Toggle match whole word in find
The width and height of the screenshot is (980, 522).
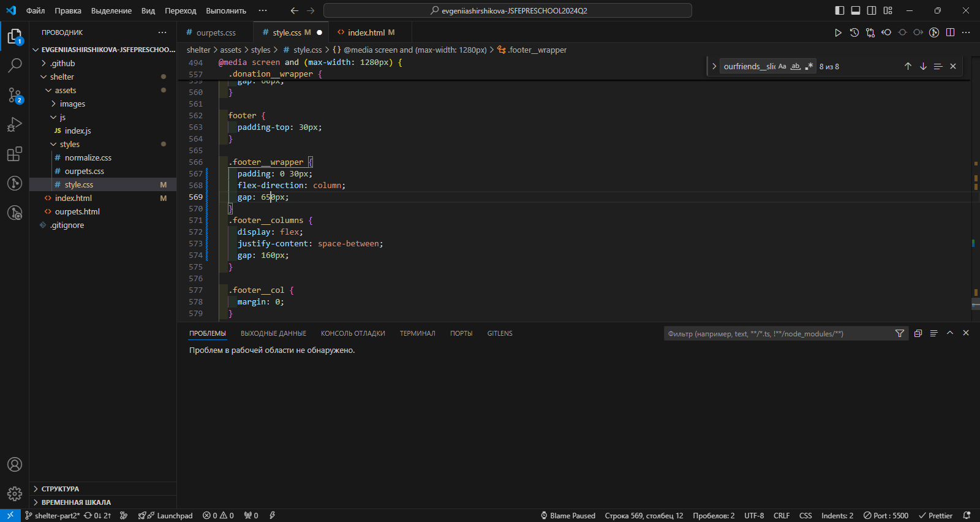pos(796,66)
